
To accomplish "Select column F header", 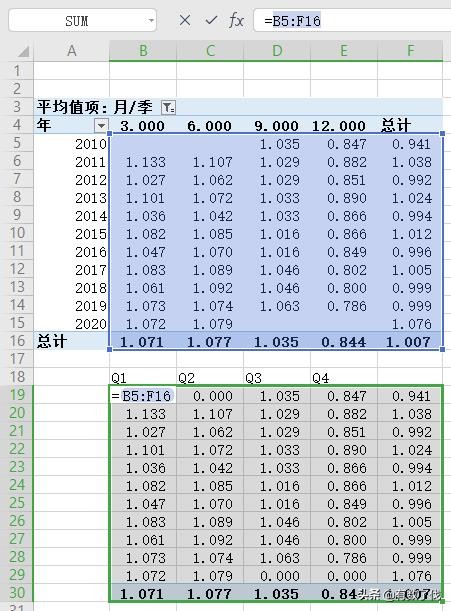I will (x=410, y=51).
